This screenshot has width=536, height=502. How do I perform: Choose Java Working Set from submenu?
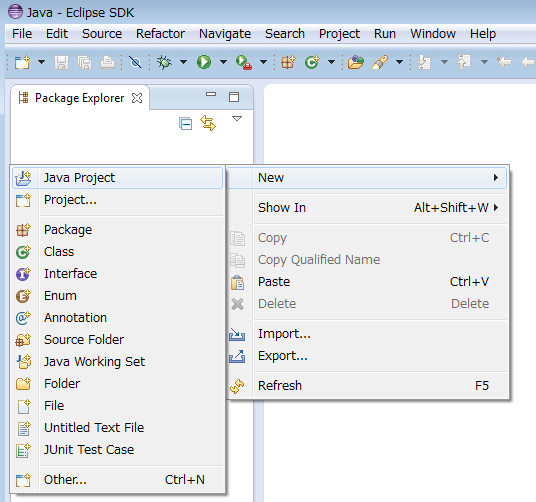[x=118, y=362]
